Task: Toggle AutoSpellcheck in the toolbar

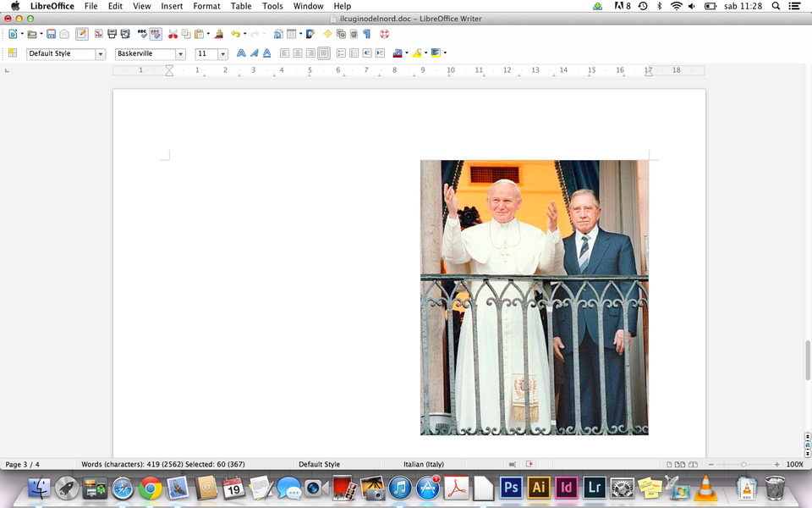Action: pyautogui.click(x=156, y=34)
